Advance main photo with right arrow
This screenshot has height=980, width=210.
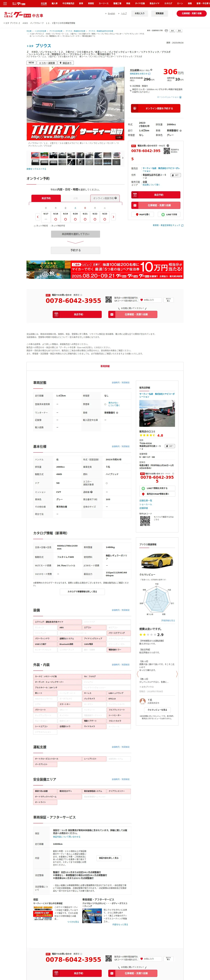(122, 104)
